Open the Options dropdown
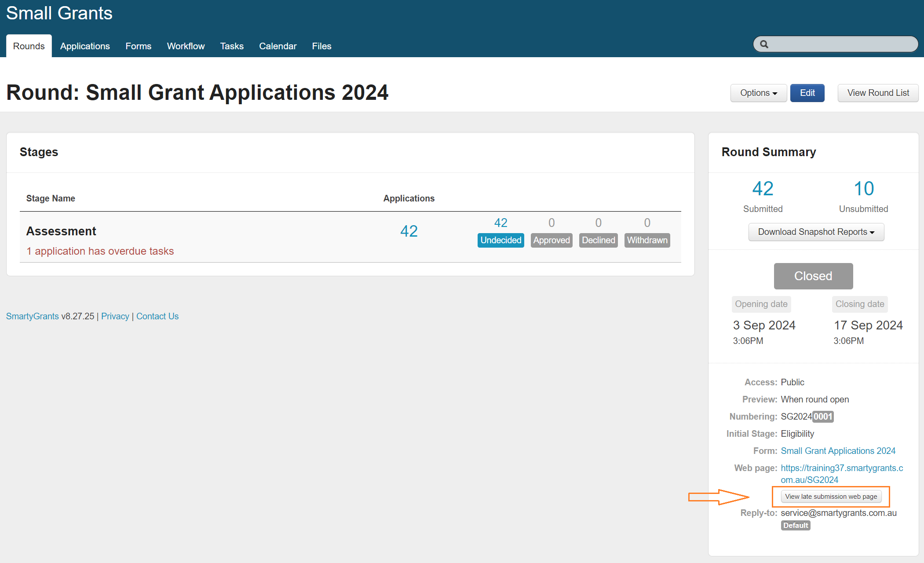The image size is (924, 563). pyautogui.click(x=758, y=93)
